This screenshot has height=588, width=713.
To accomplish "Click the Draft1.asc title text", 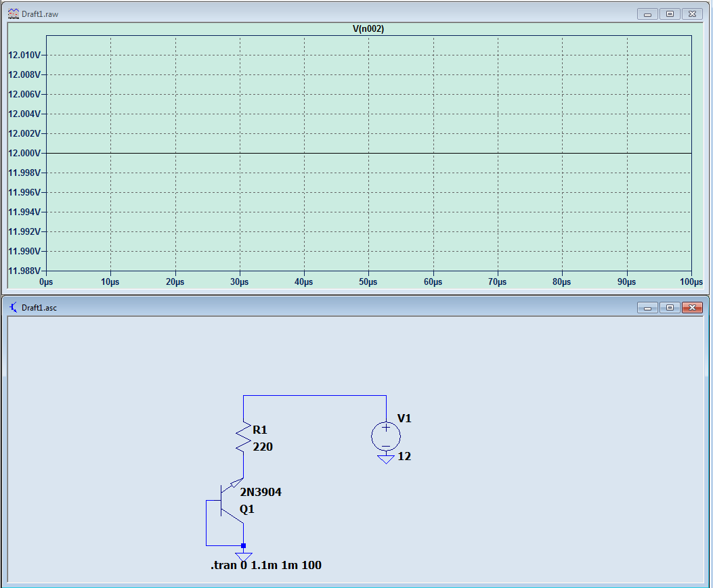I will click(39, 308).
